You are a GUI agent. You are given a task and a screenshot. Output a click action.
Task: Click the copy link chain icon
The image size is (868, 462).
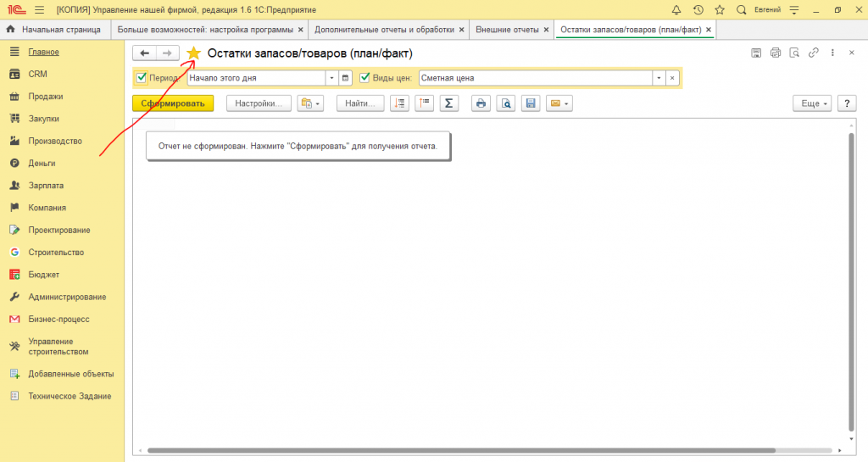click(x=813, y=53)
